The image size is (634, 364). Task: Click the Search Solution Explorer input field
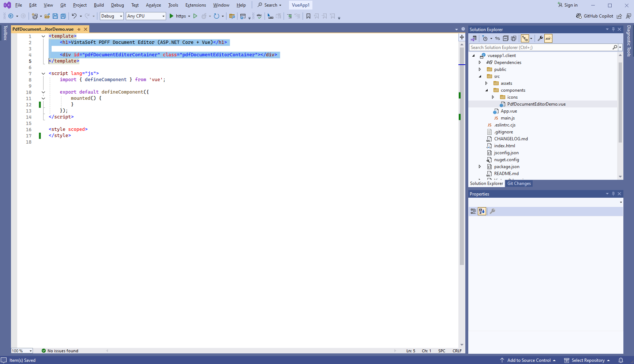pyautogui.click(x=541, y=48)
